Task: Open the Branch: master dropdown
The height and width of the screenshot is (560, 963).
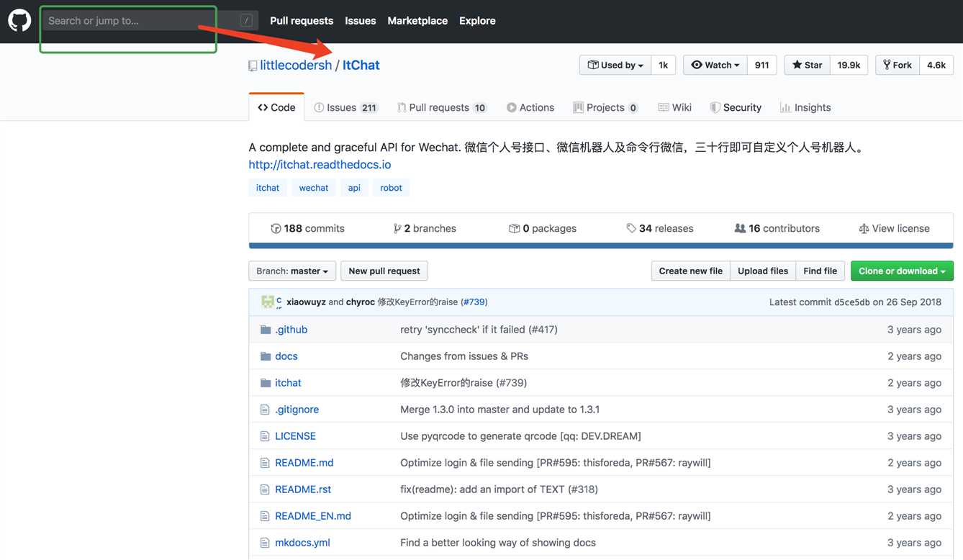Action: [292, 271]
